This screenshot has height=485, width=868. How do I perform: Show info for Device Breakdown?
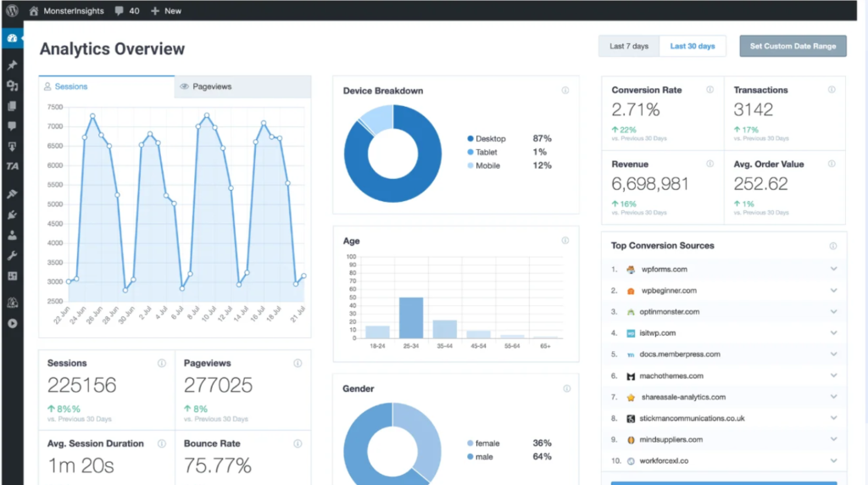[x=565, y=90]
